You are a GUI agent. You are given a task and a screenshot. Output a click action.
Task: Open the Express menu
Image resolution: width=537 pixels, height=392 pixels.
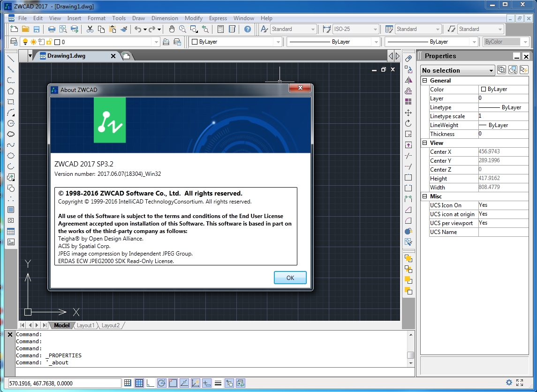click(218, 18)
